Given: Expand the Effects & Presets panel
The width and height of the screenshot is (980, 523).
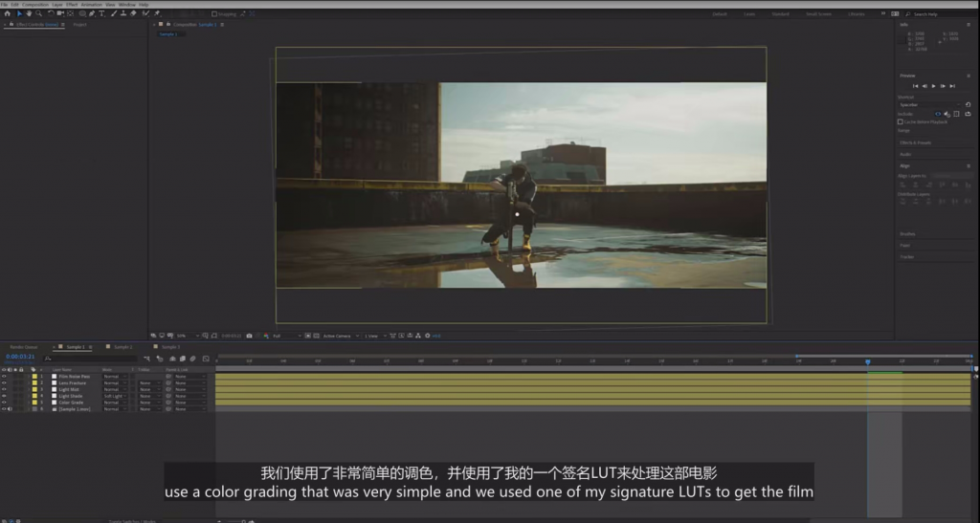Looking at the screenshot, I should tap(915, 142).
